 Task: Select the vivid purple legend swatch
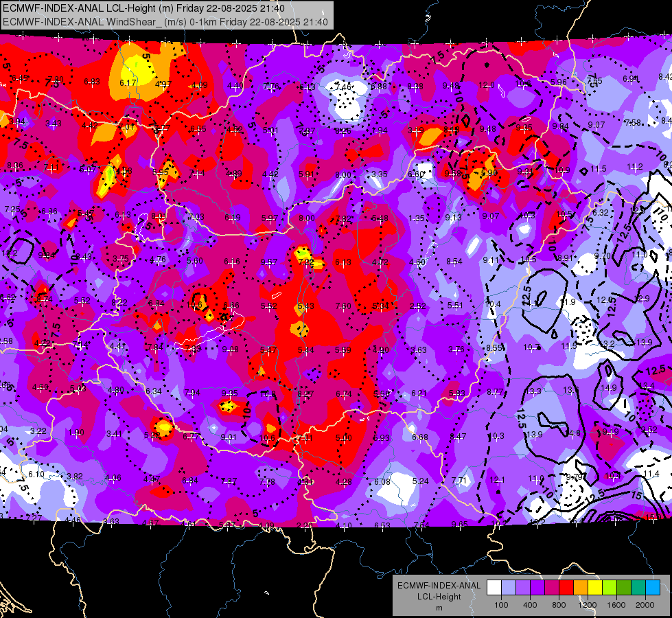(x=537, y=588)
